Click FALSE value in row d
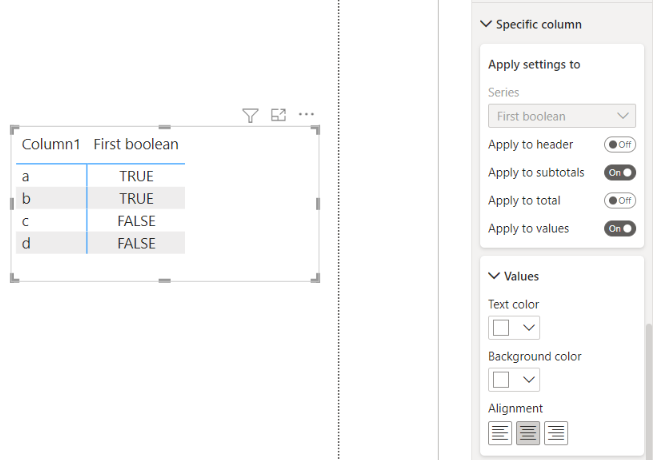This screenshot has height=460, width=653. pyautogui.click(x=136, y=243)
